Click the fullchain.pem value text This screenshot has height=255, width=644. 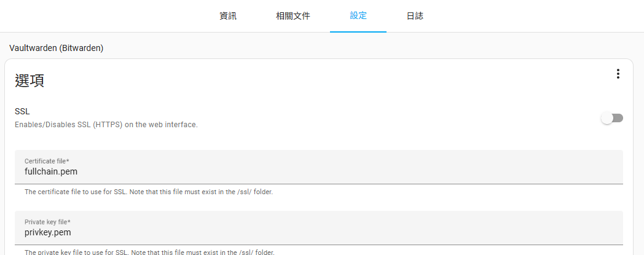[51, 171]
